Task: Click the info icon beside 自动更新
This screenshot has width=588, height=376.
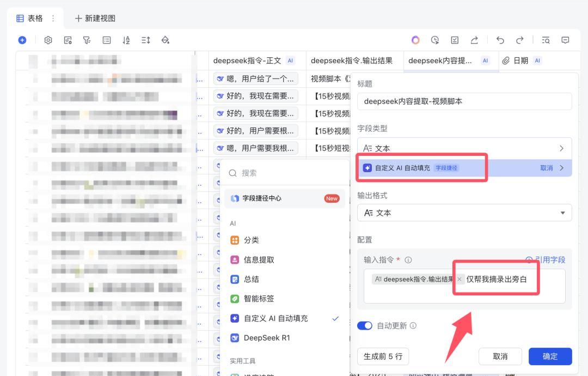Action: click(413, 325)
